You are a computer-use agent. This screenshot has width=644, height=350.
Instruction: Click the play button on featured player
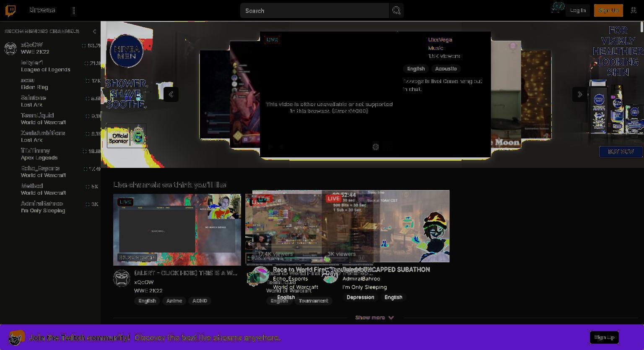click(270, 147)
